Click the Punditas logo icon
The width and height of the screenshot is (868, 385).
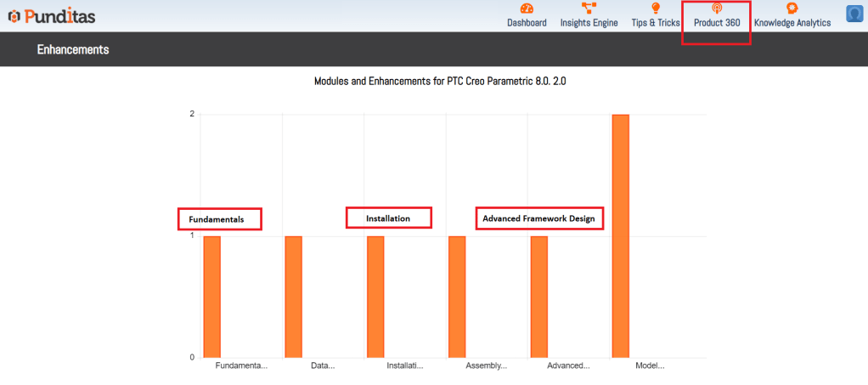point(13,17)
